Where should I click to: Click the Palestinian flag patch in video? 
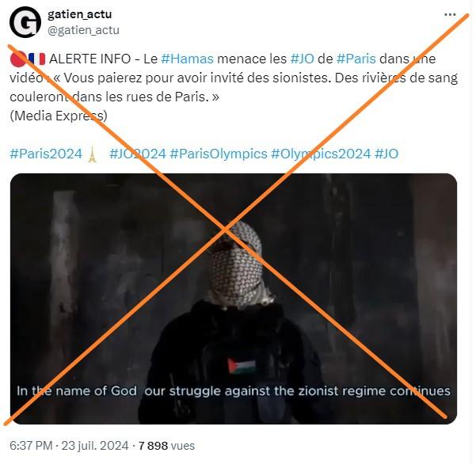pyautogui.click(x=242, y=366)
